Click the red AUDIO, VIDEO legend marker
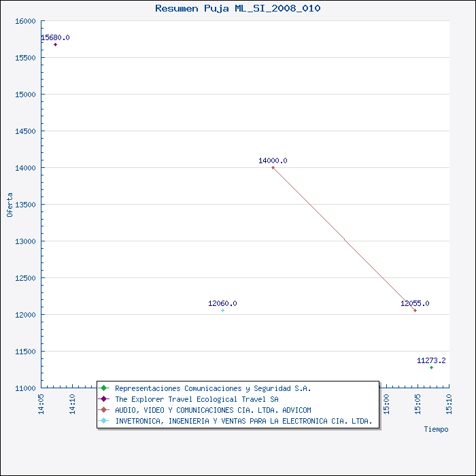 (104, 410)
